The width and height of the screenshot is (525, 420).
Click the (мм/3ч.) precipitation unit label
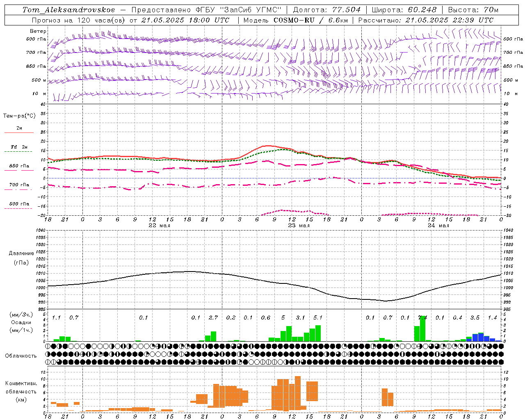[21, 315]
